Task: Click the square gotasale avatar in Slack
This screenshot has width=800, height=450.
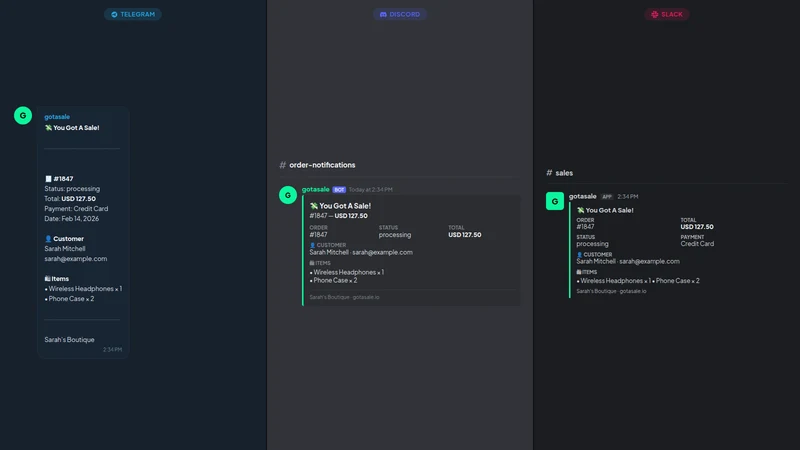Action: click(555, 201)
